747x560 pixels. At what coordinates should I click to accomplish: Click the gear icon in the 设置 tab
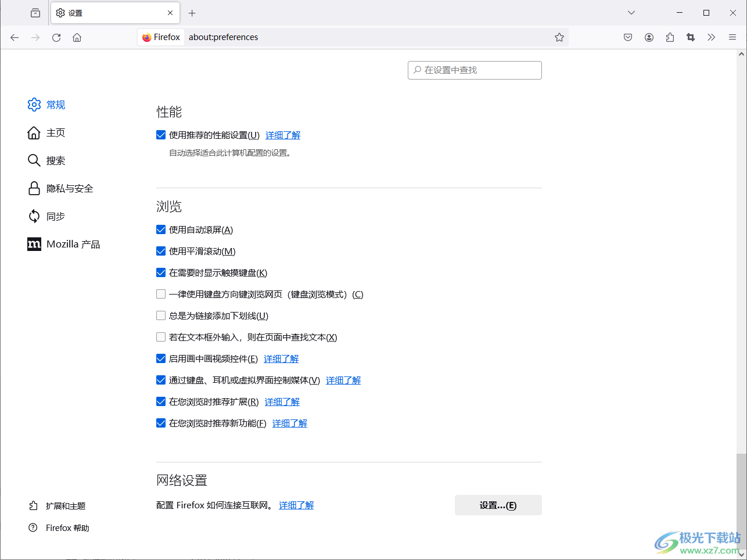point(60,13)
